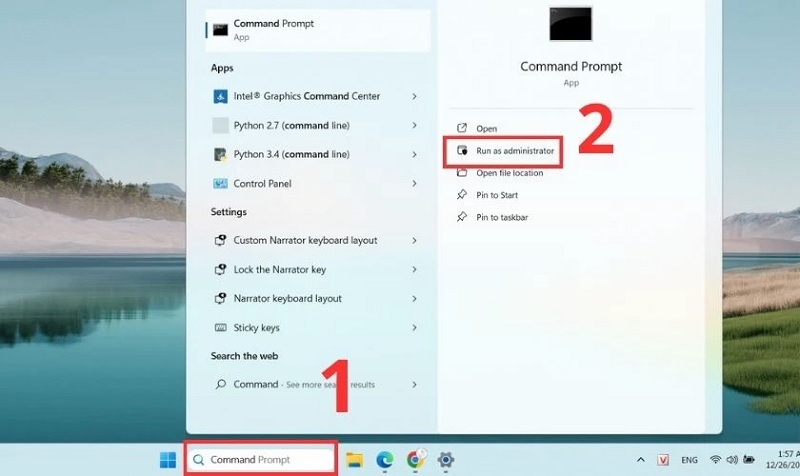
Task: Select Pin to Start option
Action: (496, 195)
